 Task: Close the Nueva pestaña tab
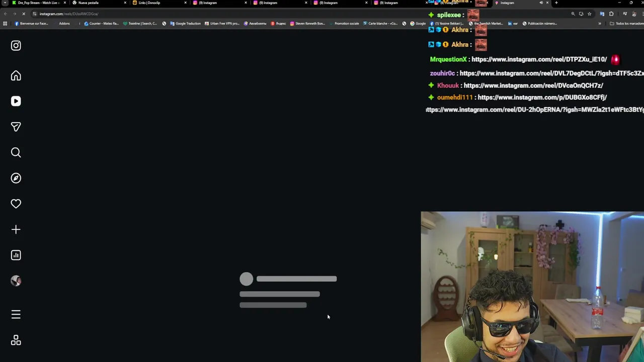coord(125,3)
